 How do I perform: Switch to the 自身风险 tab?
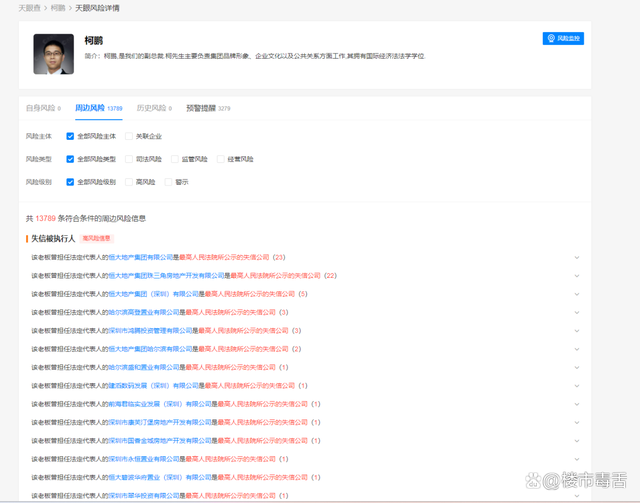pos(43,108)
